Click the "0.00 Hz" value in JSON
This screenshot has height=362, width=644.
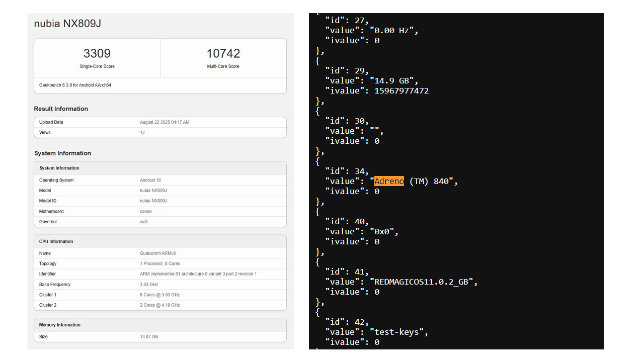391,30
